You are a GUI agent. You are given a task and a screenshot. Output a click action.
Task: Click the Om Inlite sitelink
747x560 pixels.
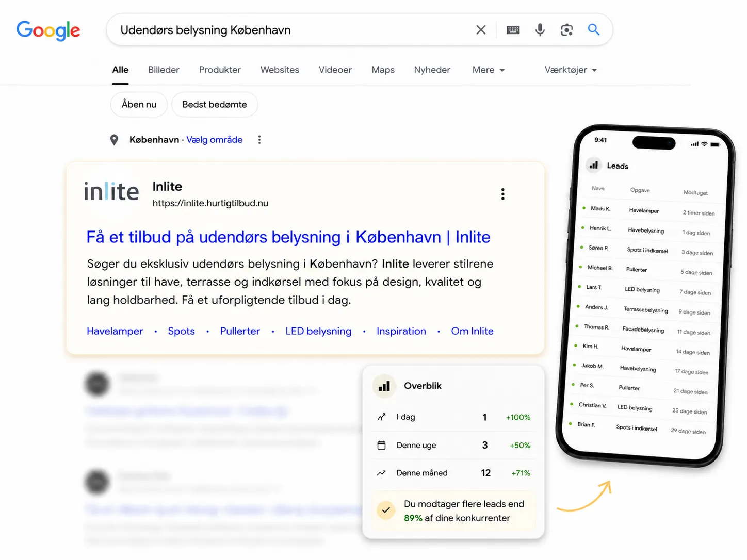[473, 331]
